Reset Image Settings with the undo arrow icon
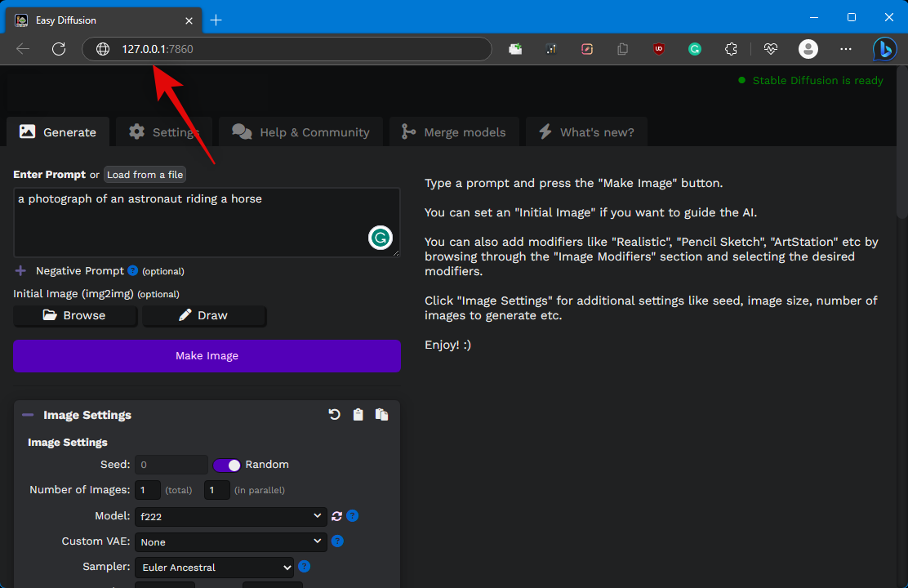The height and width of the screenshot is (588, 908). [335, 415]
